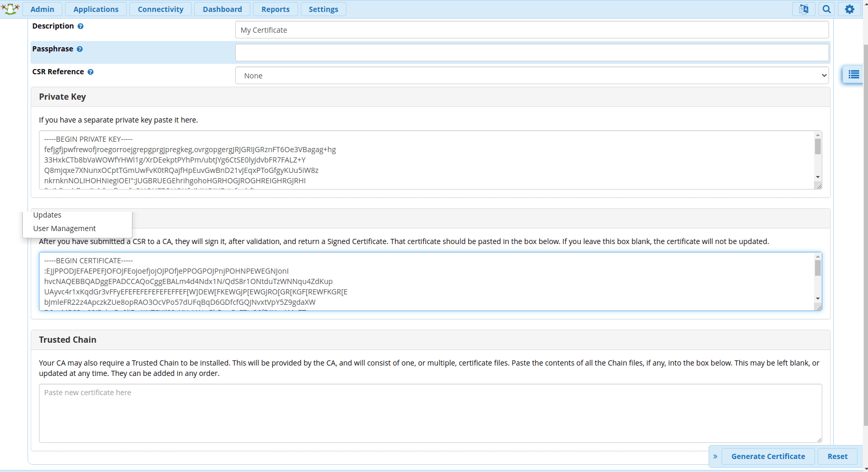Open the search magnifier icon

point(826,9)
